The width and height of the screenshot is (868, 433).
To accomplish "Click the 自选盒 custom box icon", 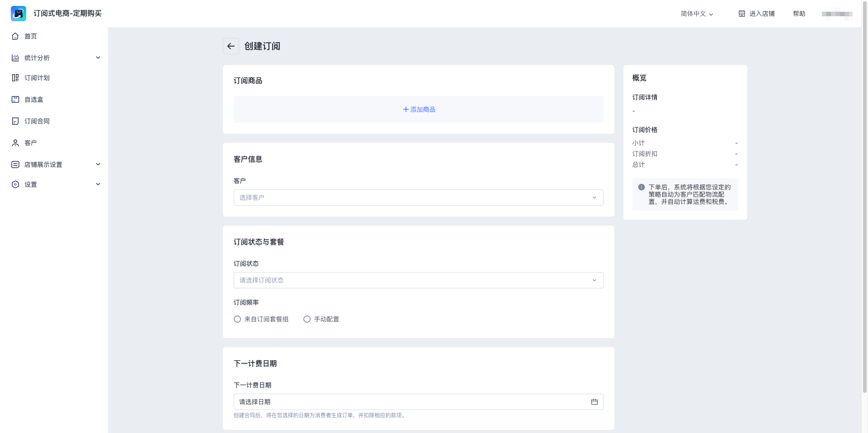I will [x=15, y=99].
